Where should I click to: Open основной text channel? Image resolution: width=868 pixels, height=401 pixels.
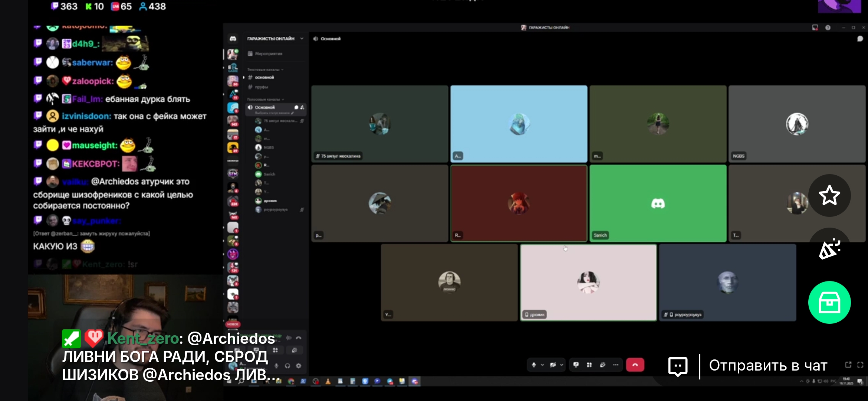click(264, 78)
